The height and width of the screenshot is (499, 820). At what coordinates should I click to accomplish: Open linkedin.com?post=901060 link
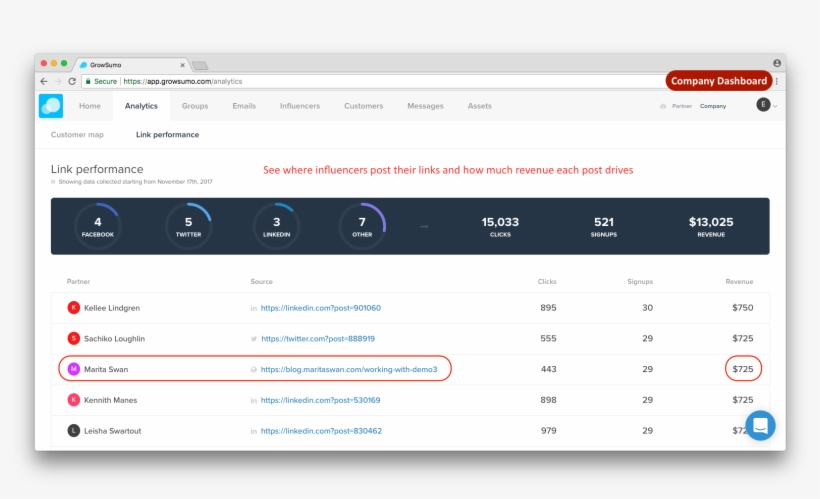(321, 308)
